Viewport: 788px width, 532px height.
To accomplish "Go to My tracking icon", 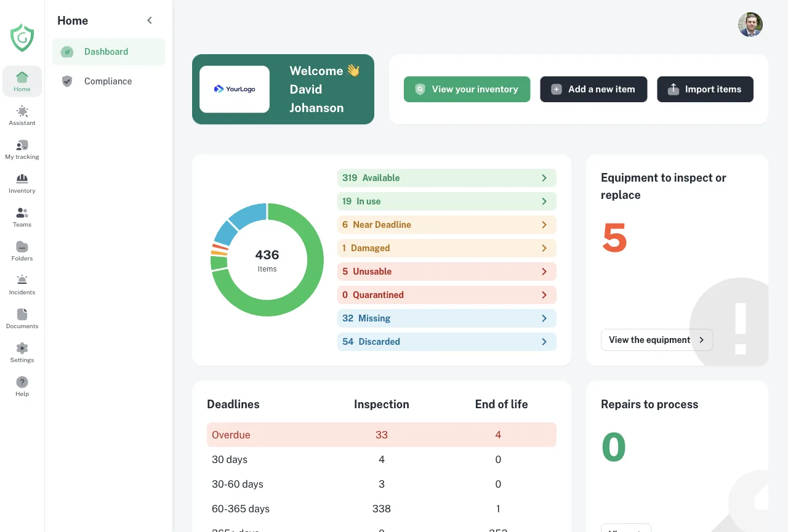I will tap(22, 145).
